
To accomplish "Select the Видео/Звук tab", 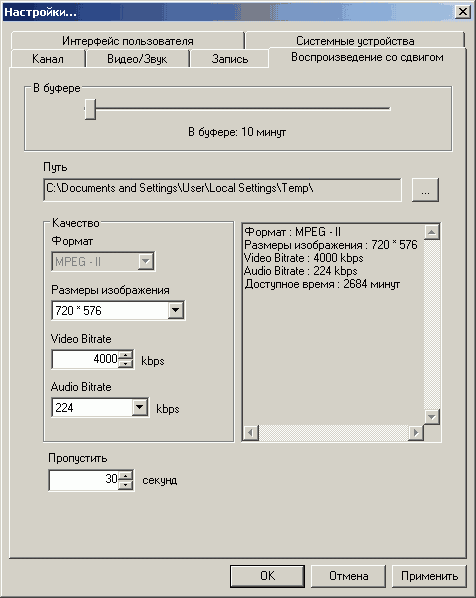I will click(137, 59).
